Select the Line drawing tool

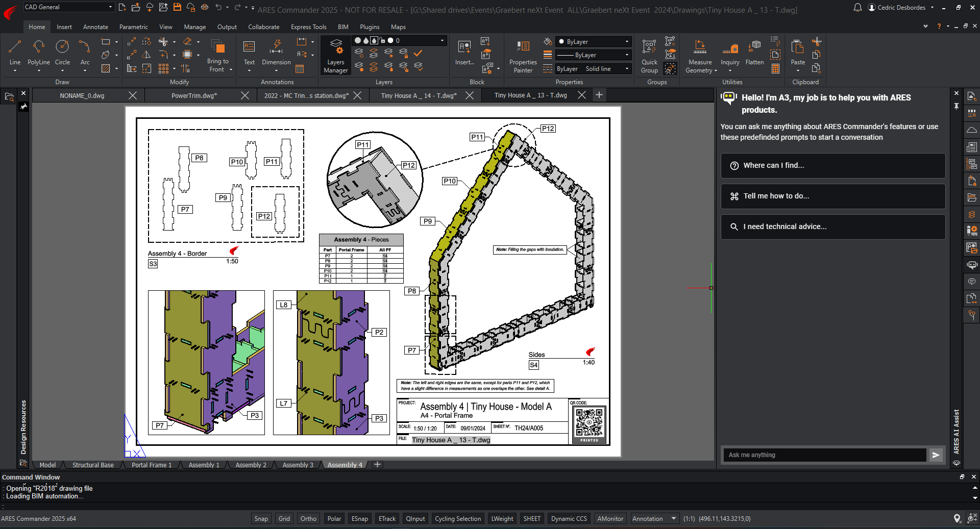point(15,53)
